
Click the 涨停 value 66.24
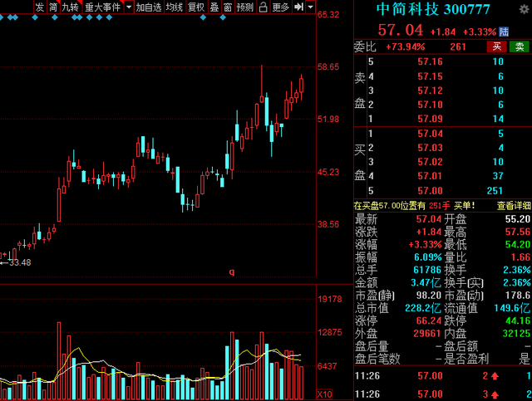[429, 320]
